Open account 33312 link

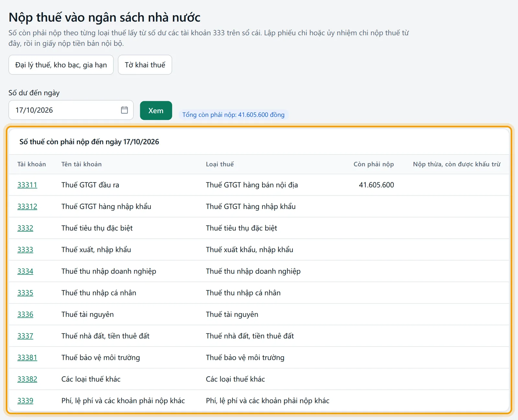click(x=27, y=206)
